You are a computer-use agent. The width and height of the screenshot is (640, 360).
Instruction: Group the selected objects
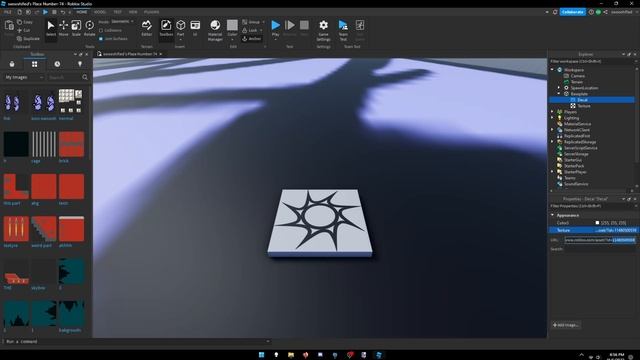point(251,22)
